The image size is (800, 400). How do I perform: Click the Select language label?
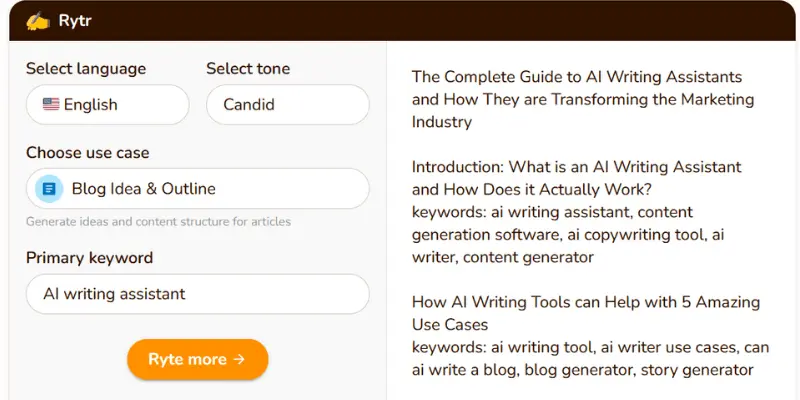(86, 69)
